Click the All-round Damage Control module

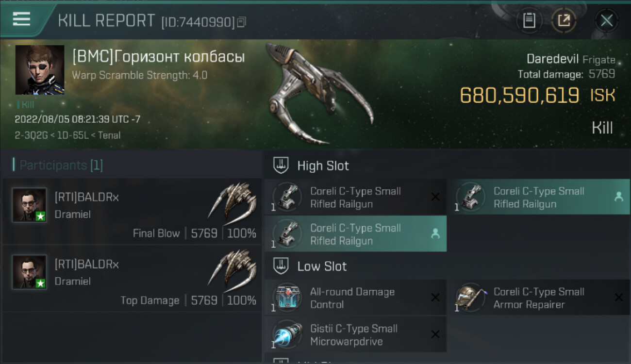tap(355, 298)
